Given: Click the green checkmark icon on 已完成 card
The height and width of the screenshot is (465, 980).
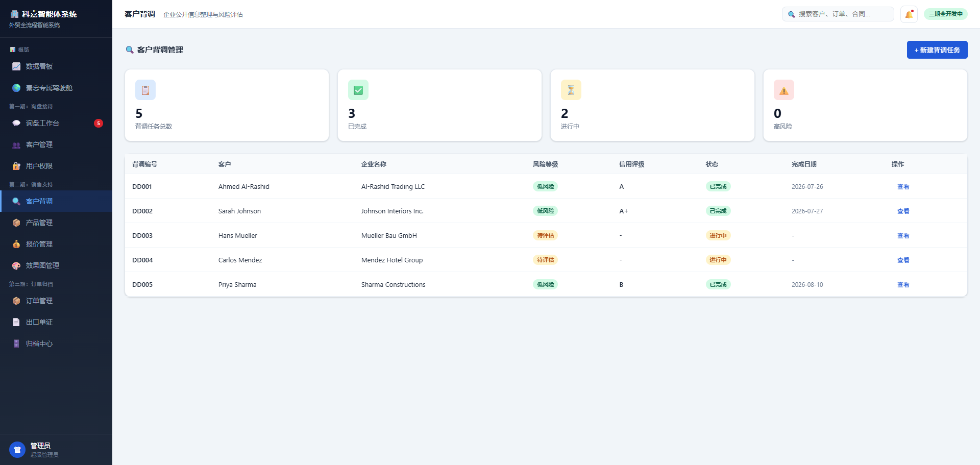Looking at the screenshot, I should pyautogui.click(x=358, y=90).
